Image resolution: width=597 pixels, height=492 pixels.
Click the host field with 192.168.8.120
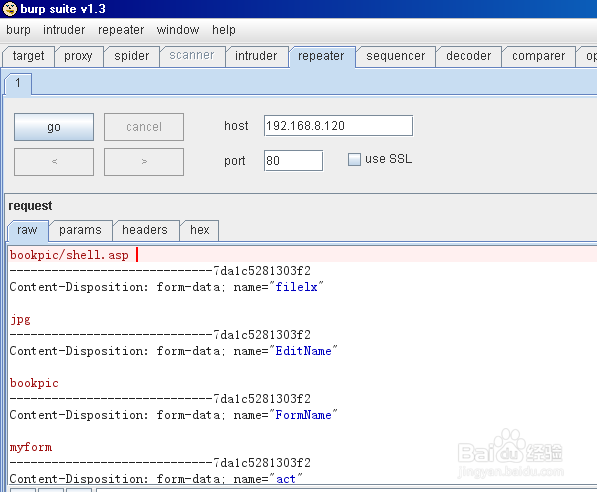pyautogui.click(x=338, y=126)
